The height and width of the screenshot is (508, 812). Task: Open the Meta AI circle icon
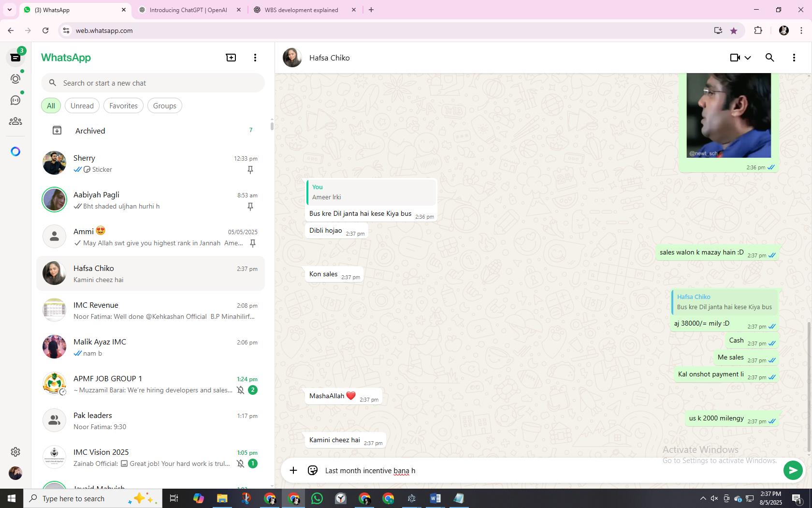click(x=15, y=151)
